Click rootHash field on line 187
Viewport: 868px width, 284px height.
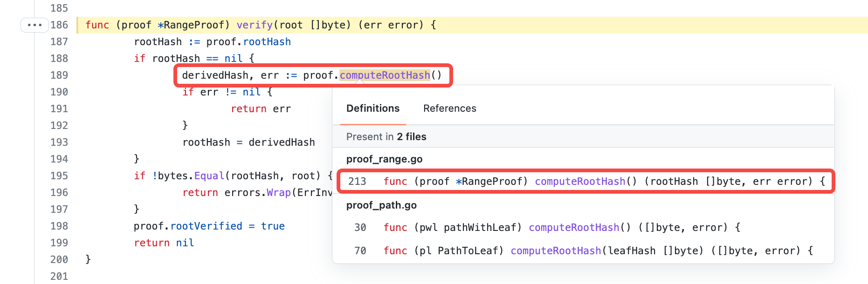click(267, 42)
